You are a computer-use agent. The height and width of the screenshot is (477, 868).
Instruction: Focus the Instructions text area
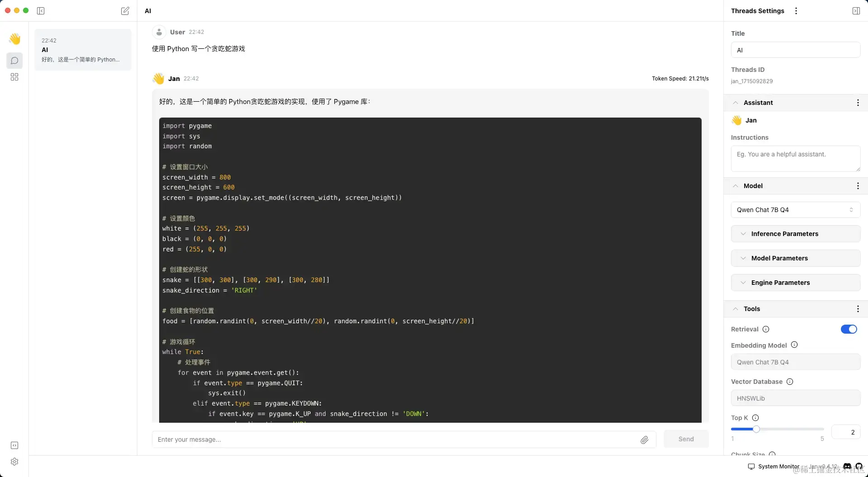pyautogui.click(x=795, y=159)
